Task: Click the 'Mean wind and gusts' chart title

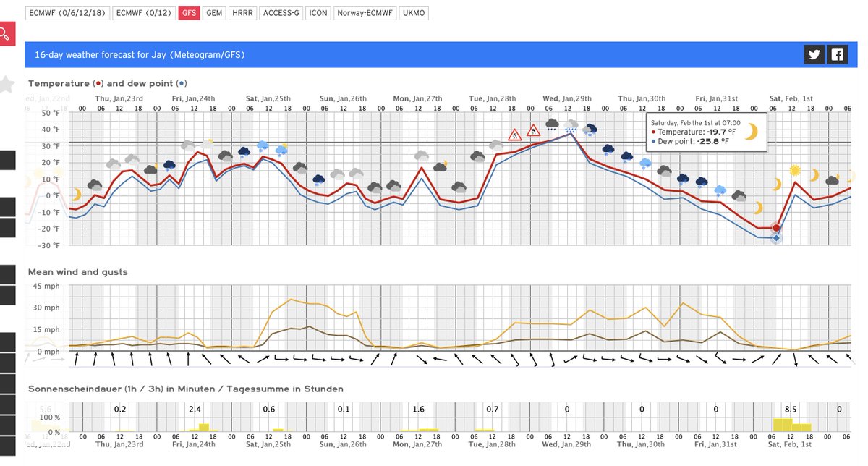Action: 77,272
